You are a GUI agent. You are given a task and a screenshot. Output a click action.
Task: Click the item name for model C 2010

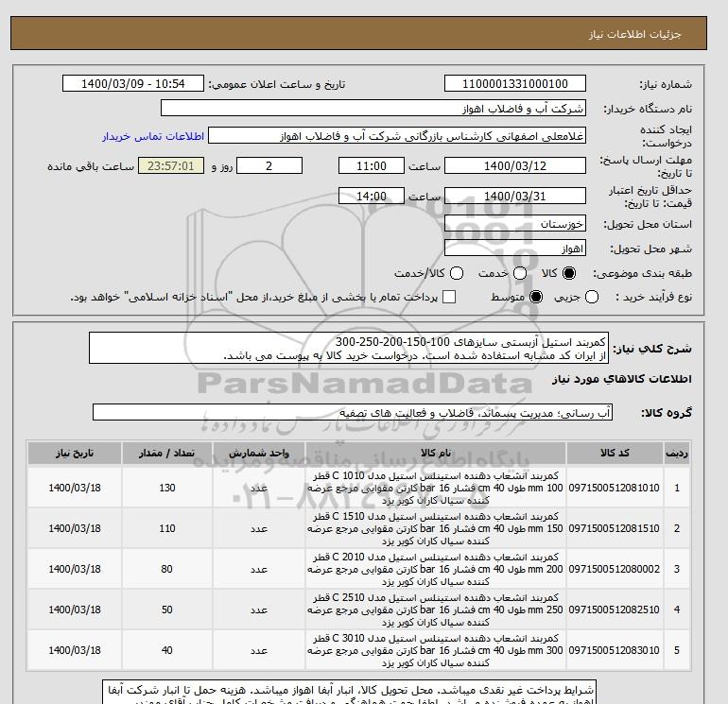(x=435, y=569)
